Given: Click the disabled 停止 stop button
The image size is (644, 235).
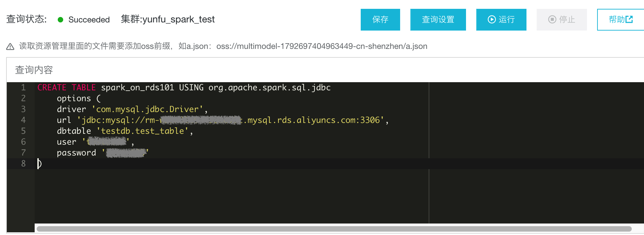Looking at the screenshot, I should point(561,20).
